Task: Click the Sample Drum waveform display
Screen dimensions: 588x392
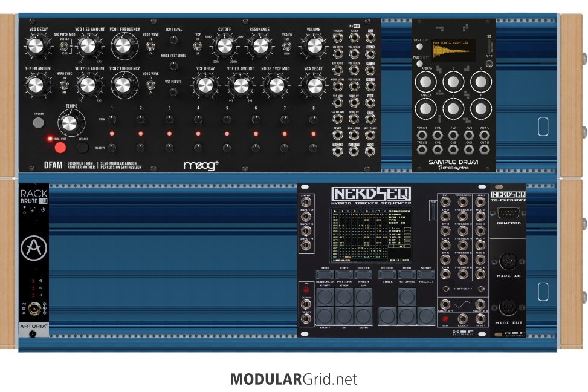Action: pos(454,50)
